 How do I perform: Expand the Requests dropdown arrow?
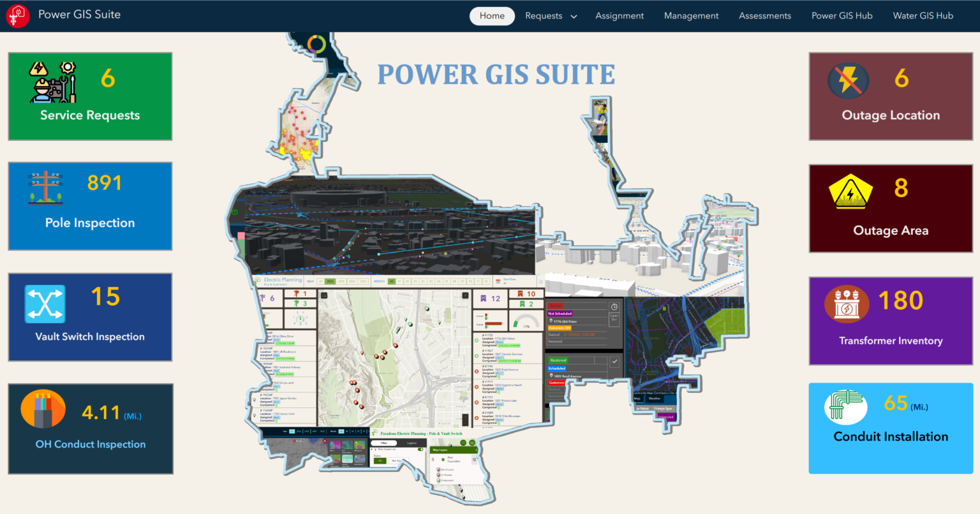point(574,17)
